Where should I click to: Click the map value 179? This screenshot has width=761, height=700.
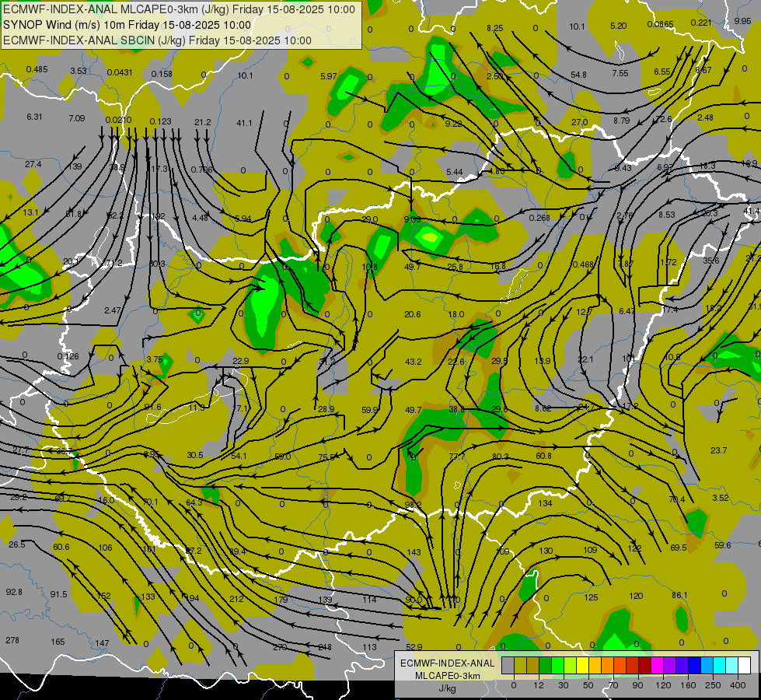click(x=281, y=600)
